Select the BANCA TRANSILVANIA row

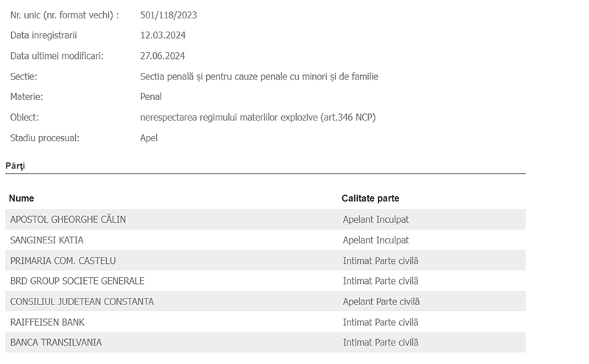click(265, 342)
